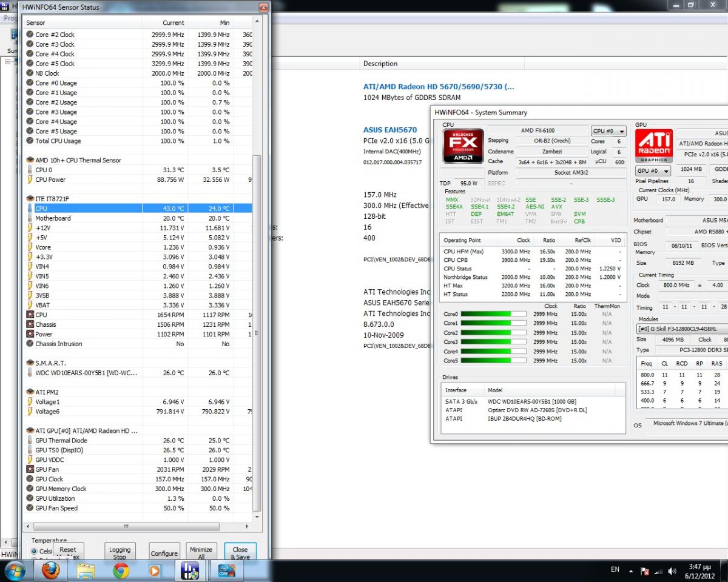
Task: Click the Socket AM3r2 platform field
Action: pyautogui.click(x=571, y=173)
